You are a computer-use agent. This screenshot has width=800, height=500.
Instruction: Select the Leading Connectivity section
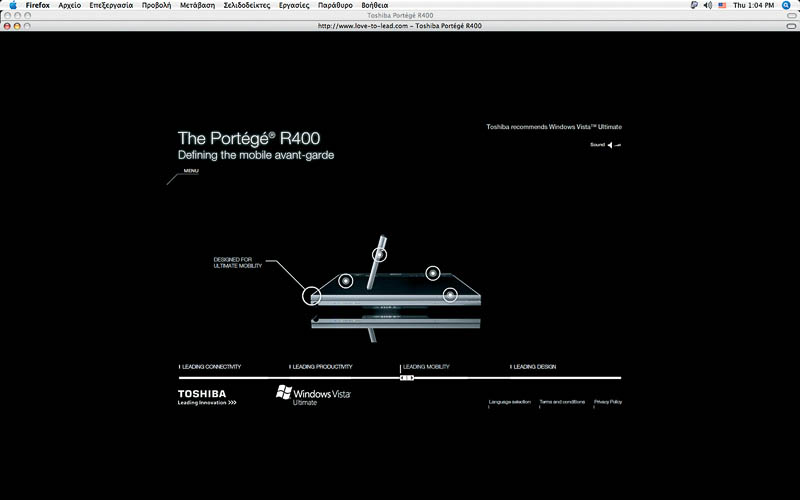[211, 367]
